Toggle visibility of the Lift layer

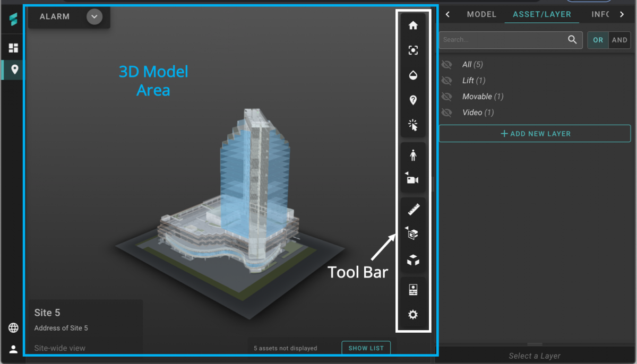(447, 80)
